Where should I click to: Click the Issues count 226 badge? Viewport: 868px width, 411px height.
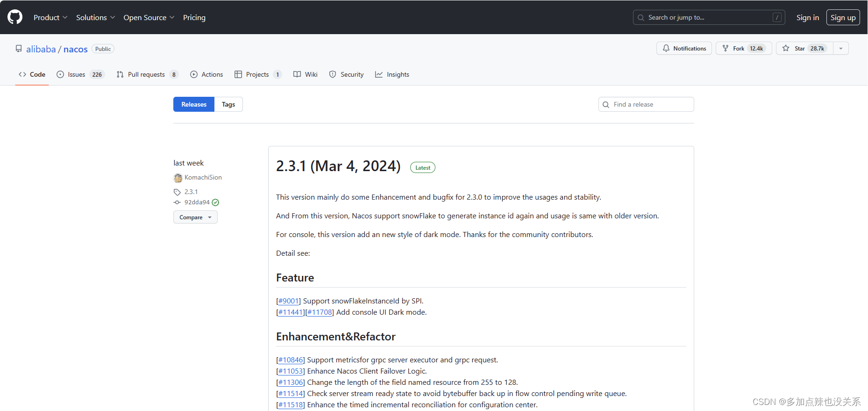[97, 74]
